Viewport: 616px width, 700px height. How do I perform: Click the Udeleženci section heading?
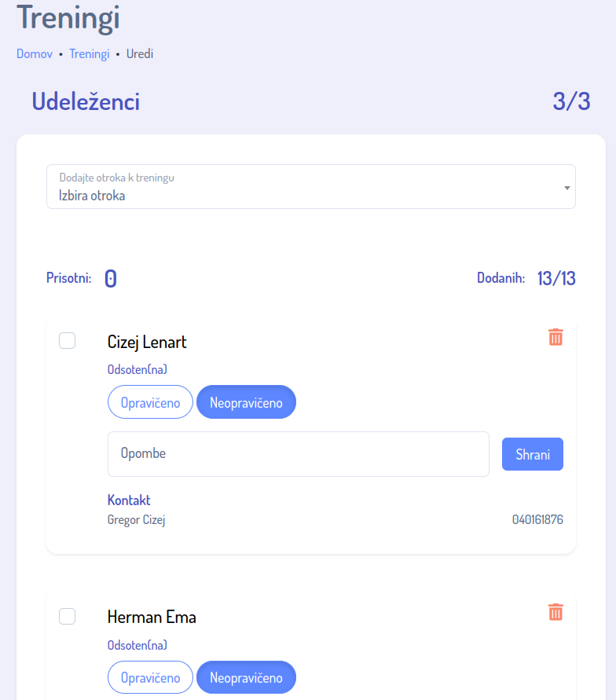(86, 101)
